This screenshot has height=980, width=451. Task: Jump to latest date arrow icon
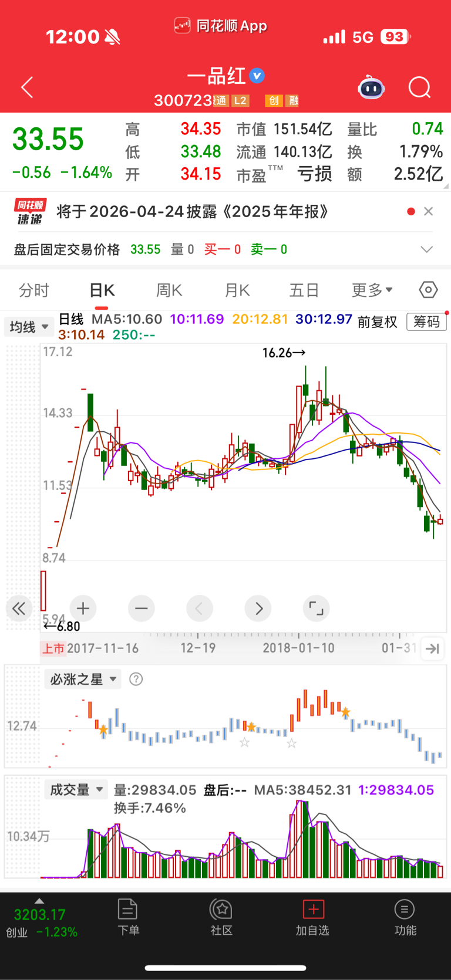433,648
